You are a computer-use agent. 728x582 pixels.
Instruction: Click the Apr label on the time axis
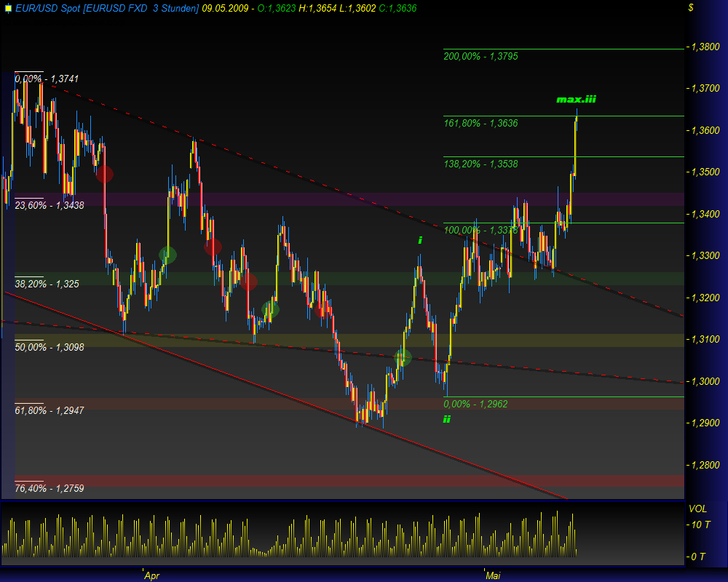[151, 575]
